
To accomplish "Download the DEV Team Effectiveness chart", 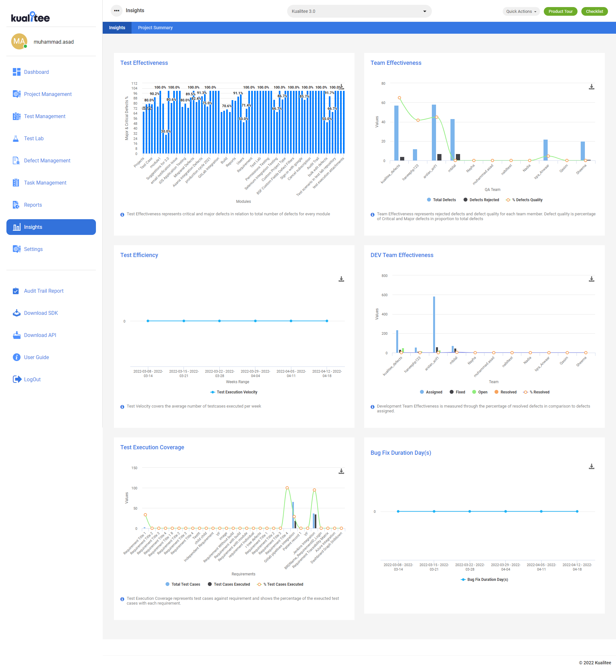I will point(591,279).
